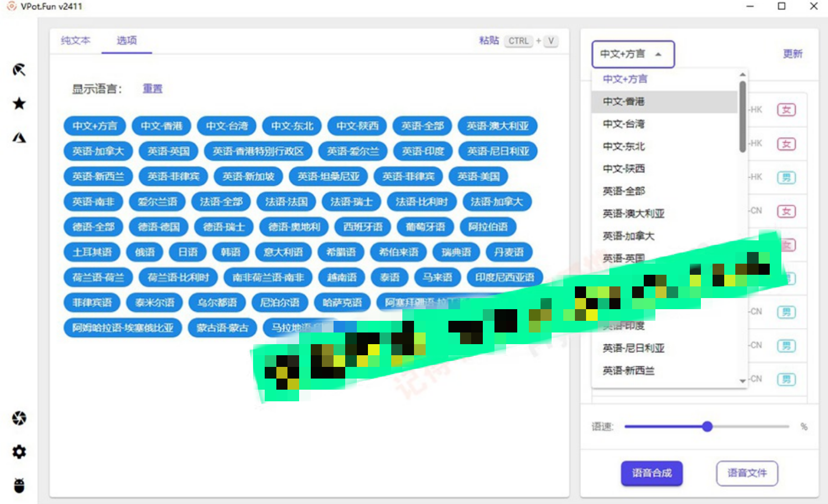
Task: Click the bug icon at sidebar bottom
Action: pos(19,486)
